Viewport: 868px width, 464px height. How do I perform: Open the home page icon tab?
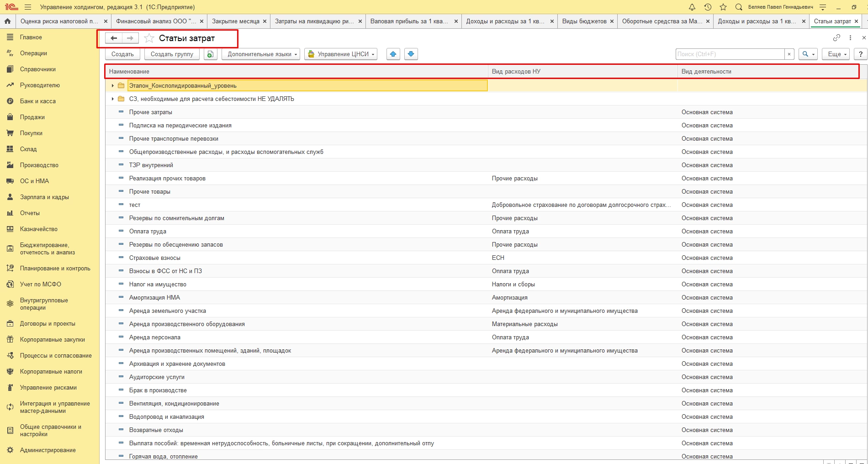7,21
